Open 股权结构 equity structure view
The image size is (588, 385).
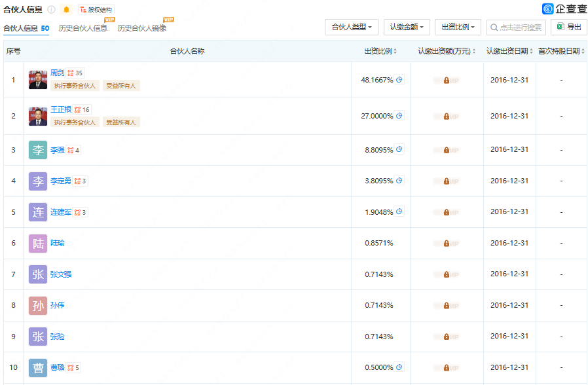[x=96, y=10]
